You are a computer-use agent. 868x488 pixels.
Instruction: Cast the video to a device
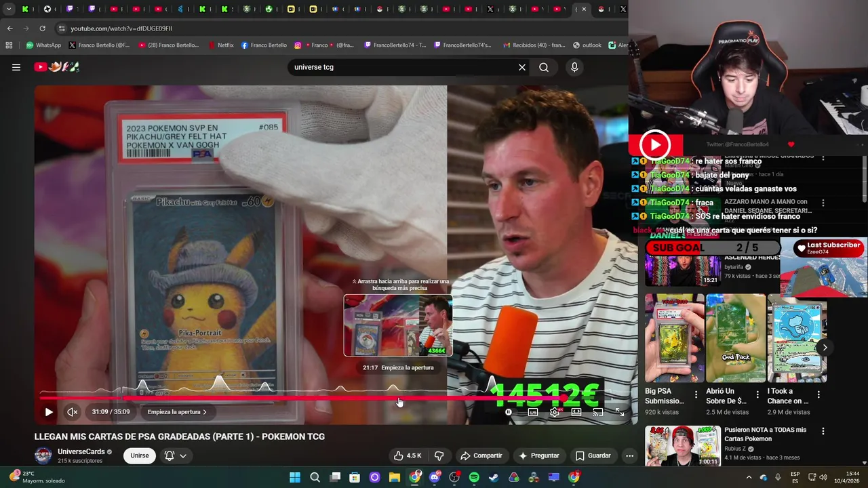click(597, 412)
